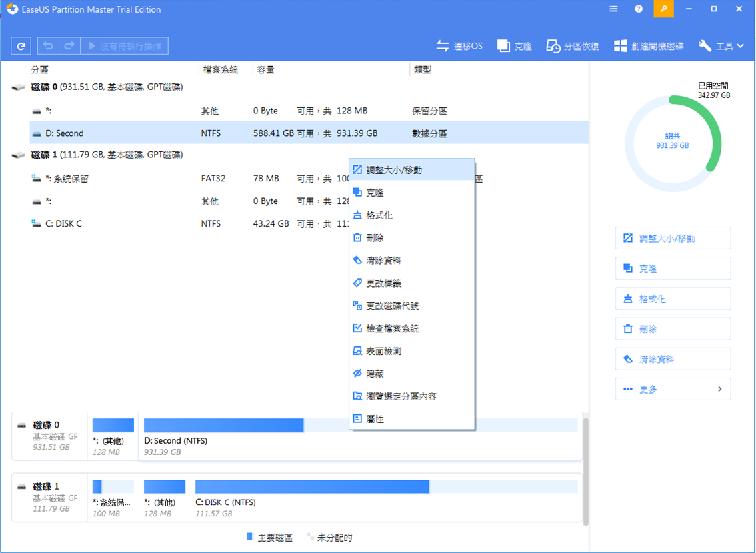Viewport: 756px width, 553px height.
Task: Click the 刪除 side panel button
Action: tap(673, 329)
